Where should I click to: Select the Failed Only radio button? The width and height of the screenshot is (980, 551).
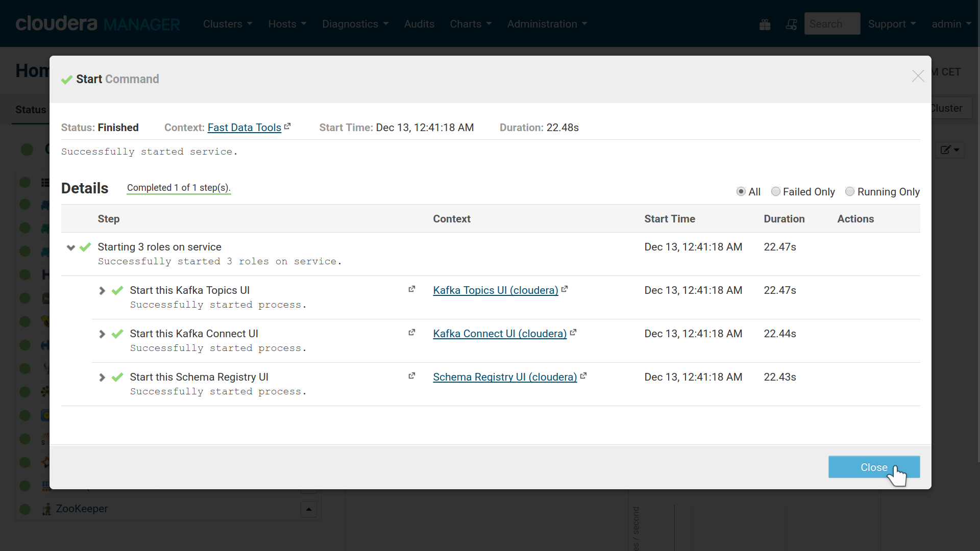775,192
